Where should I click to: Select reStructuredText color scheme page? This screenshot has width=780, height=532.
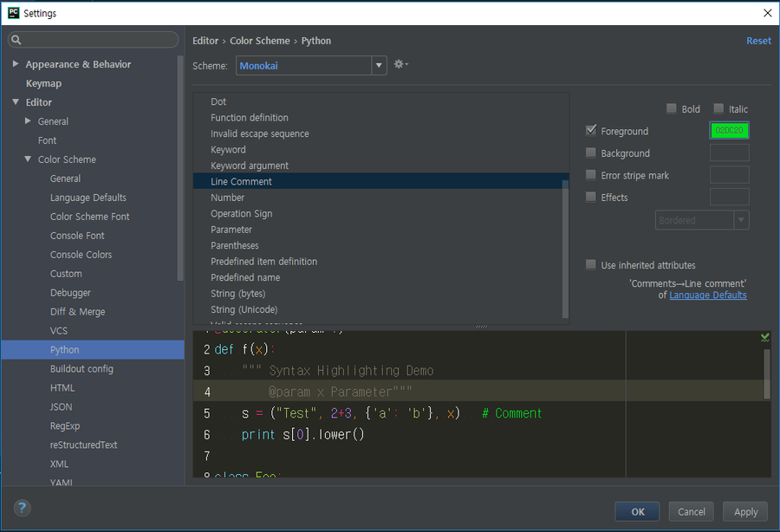coord(83,445)
